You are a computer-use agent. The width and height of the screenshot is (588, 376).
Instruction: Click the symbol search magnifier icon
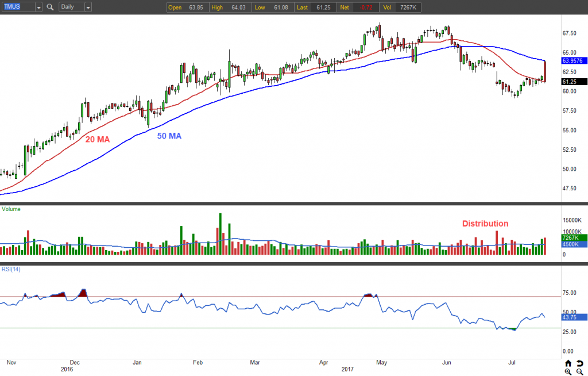point(49,7)
